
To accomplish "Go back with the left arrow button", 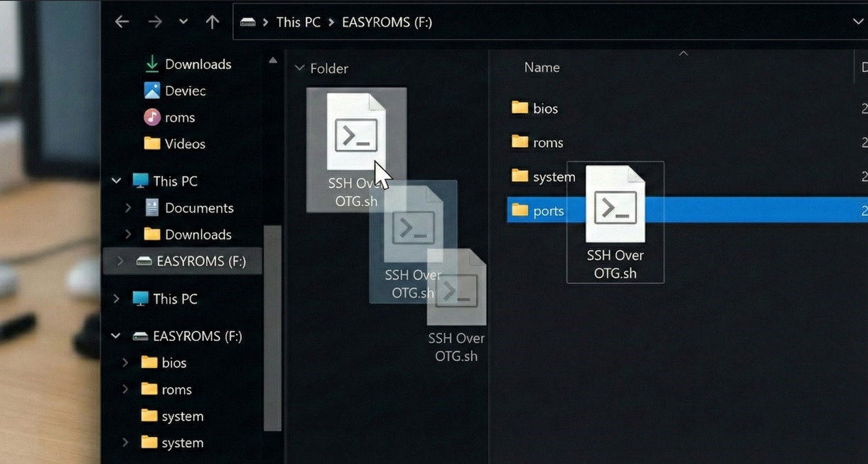I will [122, 22].
